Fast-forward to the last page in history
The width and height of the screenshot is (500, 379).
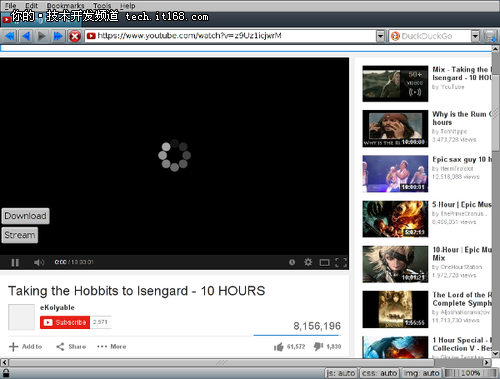pyautogui.click(x=58, y=36)
